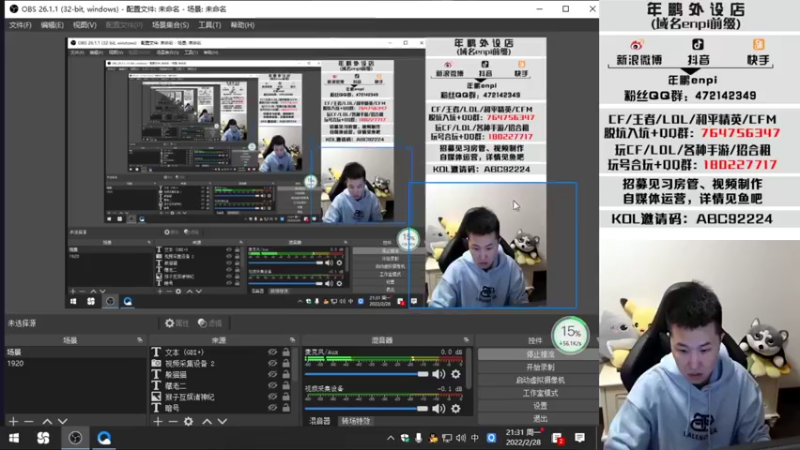This screenshot has height=450, width=800.
Task: Pop out the sources dock via header icon
Action: pyautogui.click(x=292, y=340)
